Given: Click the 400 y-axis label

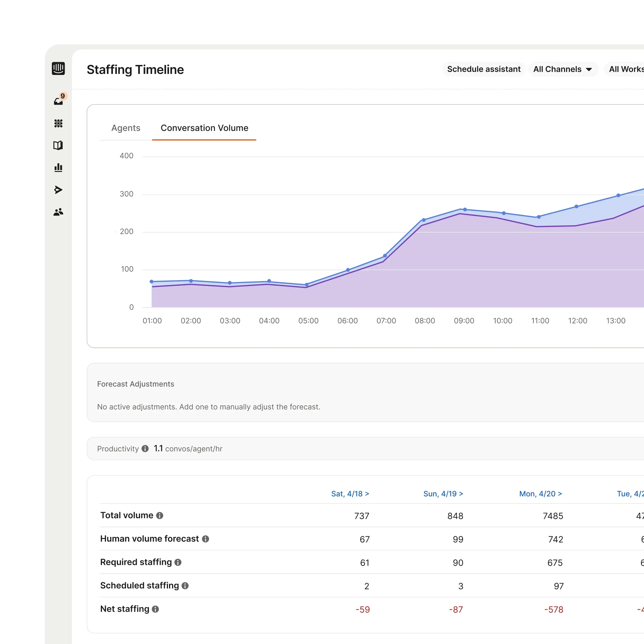Looking at the screenshot, I should click(126, 156).
